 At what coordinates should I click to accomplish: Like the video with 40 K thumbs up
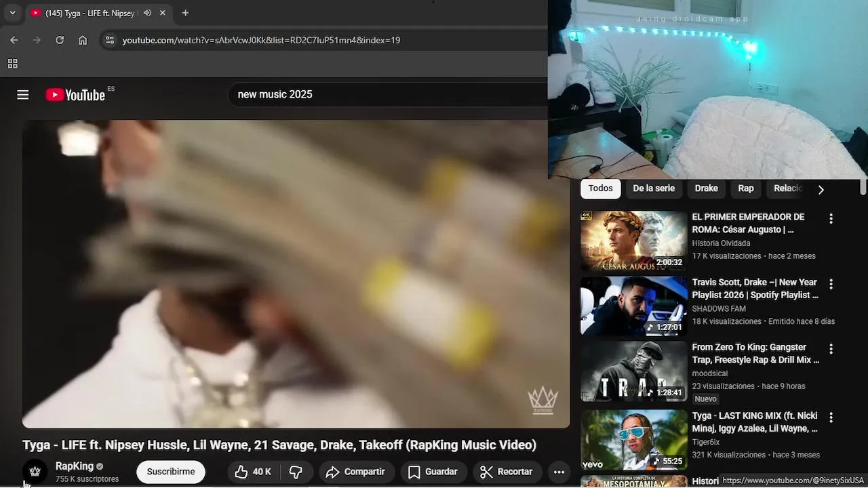(x=252, y=472)
